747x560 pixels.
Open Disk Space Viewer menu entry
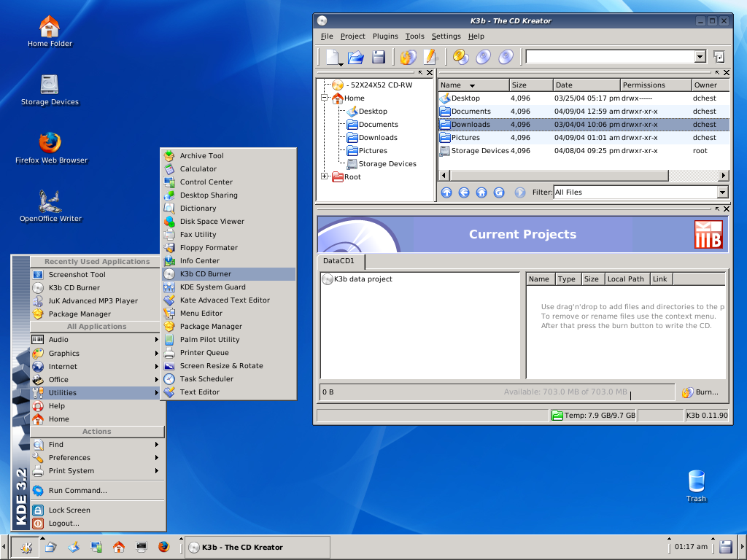tap(228, 222)
